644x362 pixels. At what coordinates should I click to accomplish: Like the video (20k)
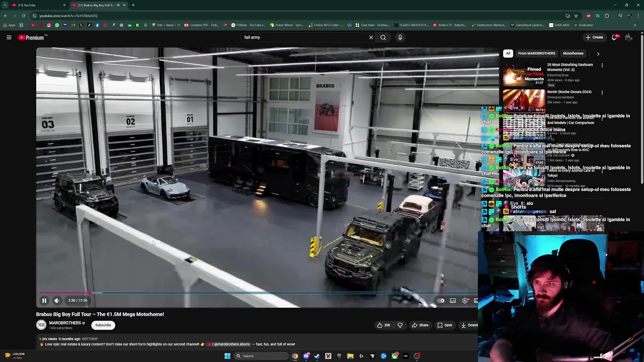click(x=384, y=325)
